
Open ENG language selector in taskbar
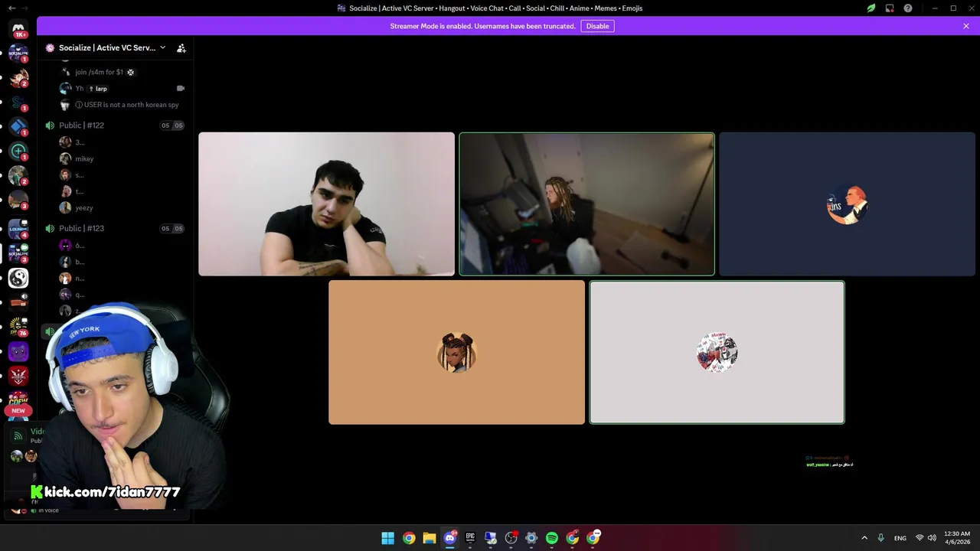[900, 538]
